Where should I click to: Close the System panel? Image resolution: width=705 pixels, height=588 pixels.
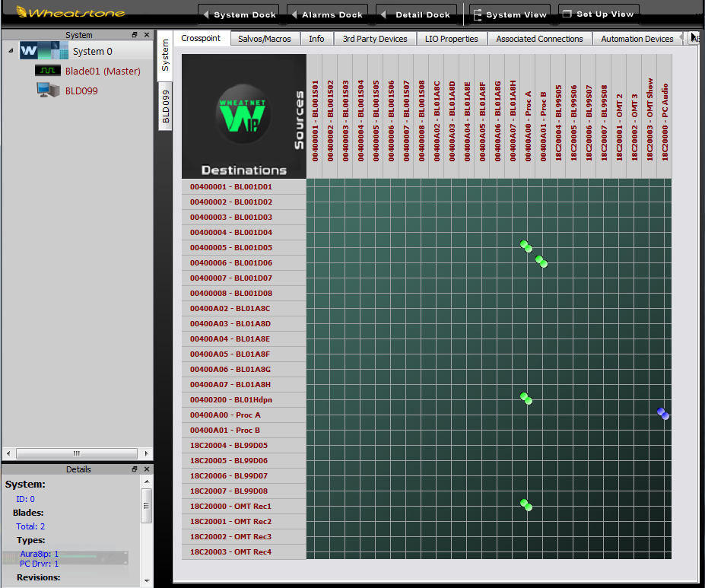coord(147,35)
